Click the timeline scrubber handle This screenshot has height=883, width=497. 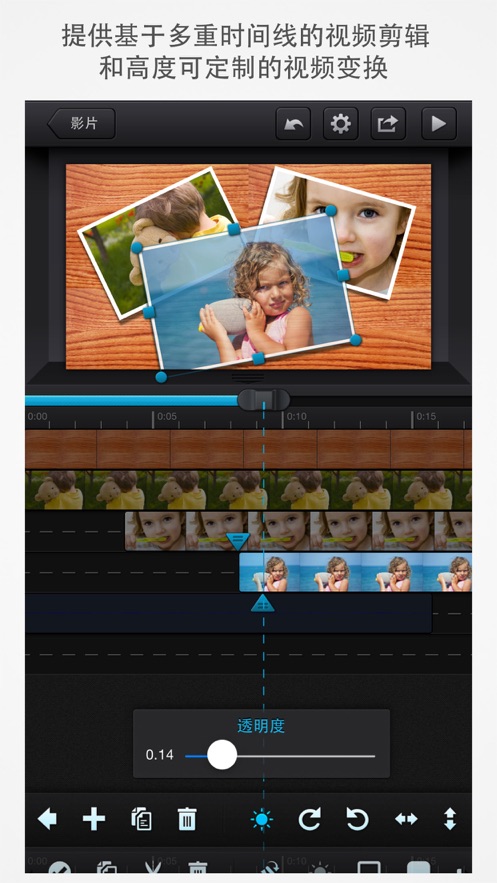(263, 399)
